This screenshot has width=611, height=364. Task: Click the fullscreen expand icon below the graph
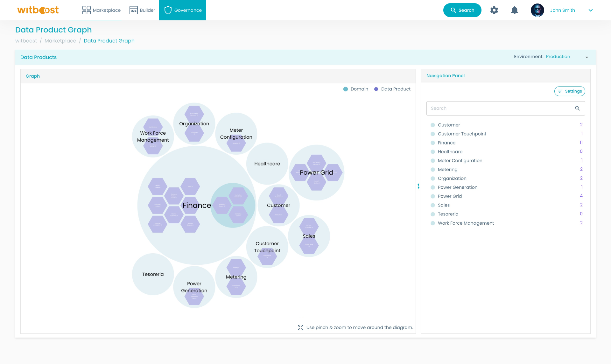(x=300, y=327)
